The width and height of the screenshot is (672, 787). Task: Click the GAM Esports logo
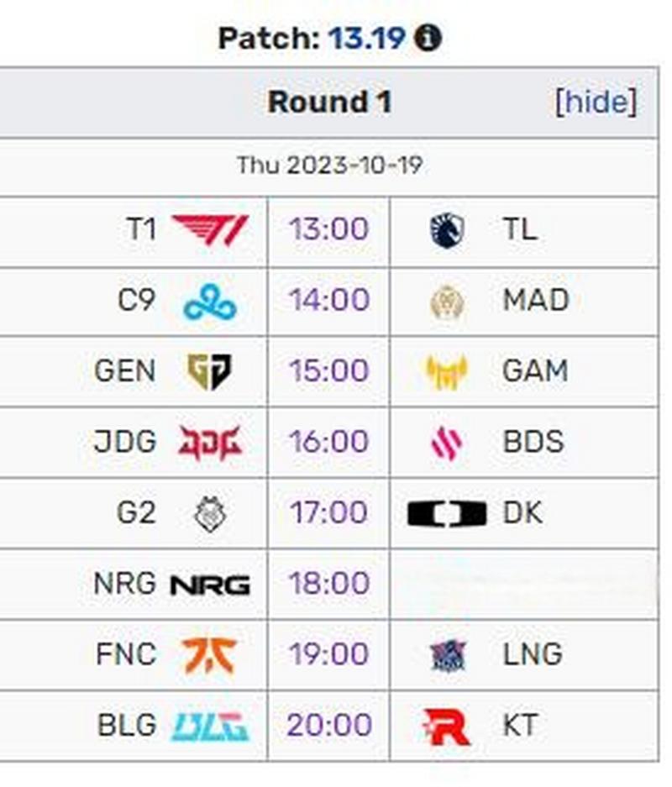click(x=447, y=372)
